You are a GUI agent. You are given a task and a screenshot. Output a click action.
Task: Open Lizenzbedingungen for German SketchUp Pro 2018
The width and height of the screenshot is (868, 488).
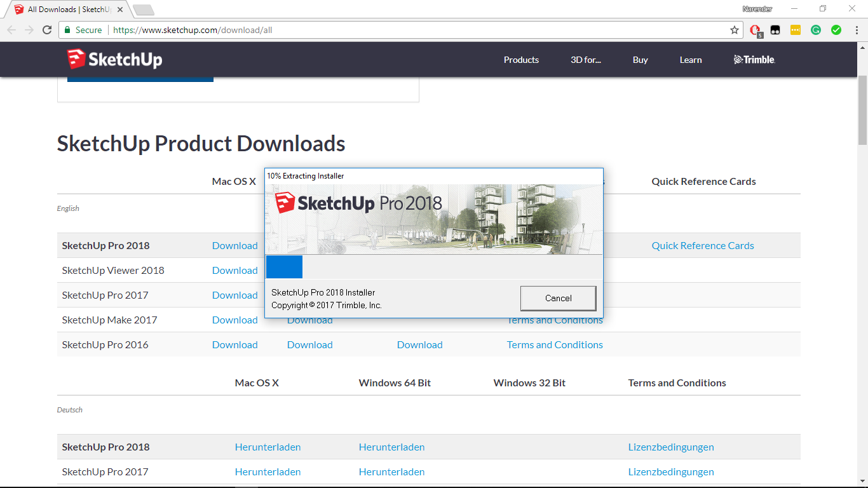coord(671,447)
